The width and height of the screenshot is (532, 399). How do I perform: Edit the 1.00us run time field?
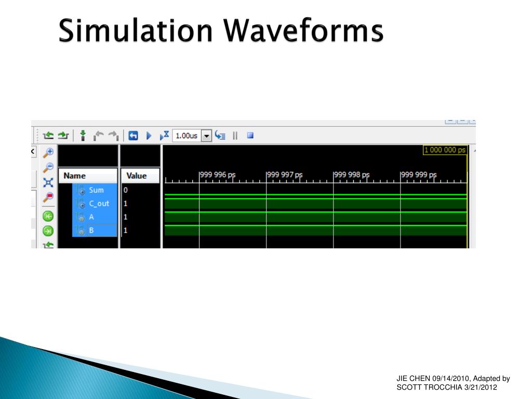(x=187, y=136)
